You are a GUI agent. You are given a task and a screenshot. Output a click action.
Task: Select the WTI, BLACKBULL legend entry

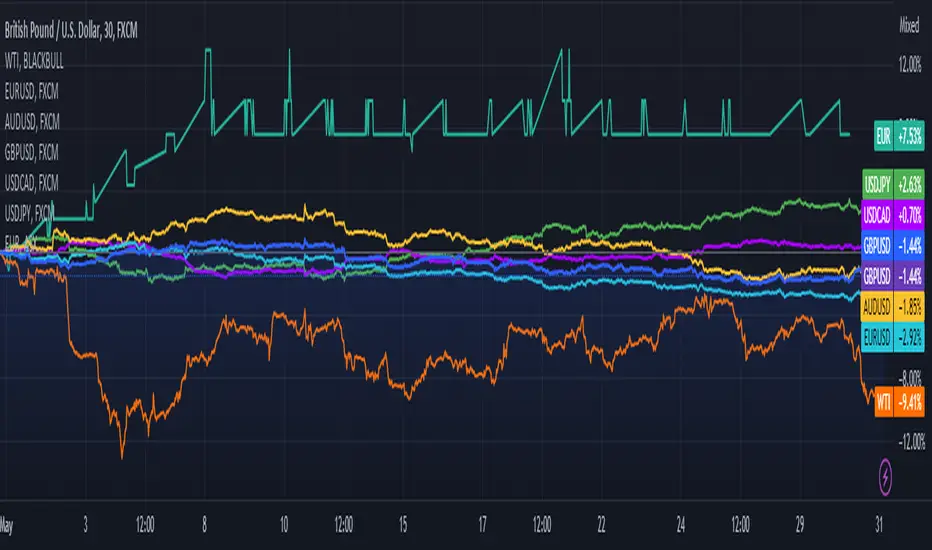34,61
